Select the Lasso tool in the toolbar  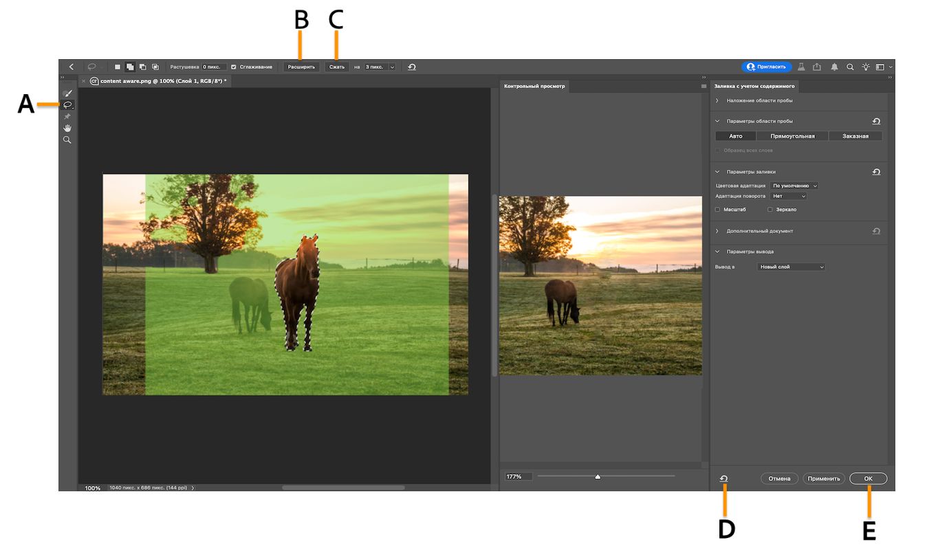coord(67,104)
